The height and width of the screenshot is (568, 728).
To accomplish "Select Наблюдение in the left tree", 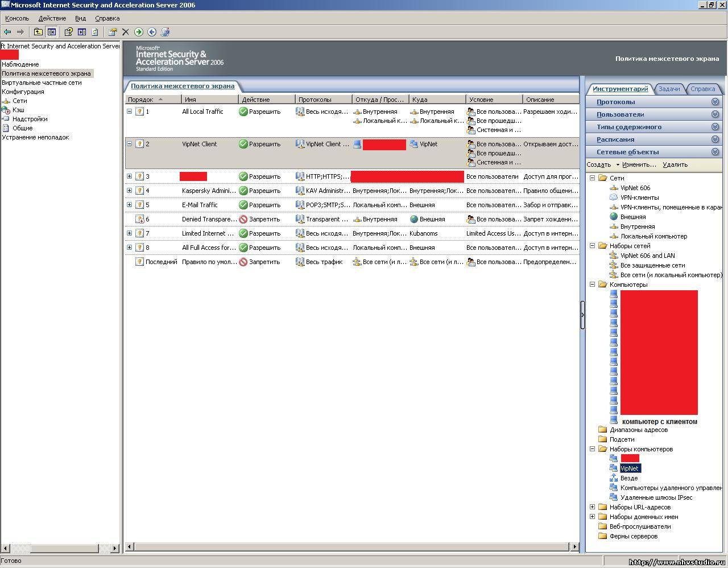I will tap(20, 64).
